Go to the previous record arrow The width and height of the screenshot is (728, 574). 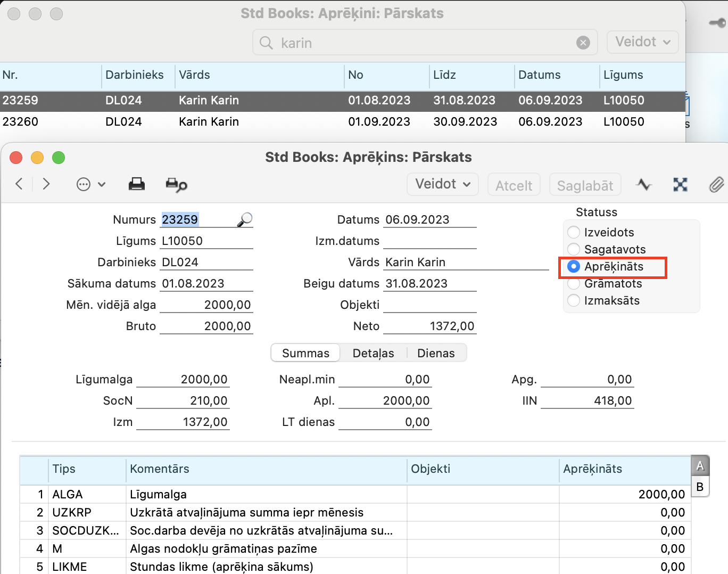tap(19, 184)
